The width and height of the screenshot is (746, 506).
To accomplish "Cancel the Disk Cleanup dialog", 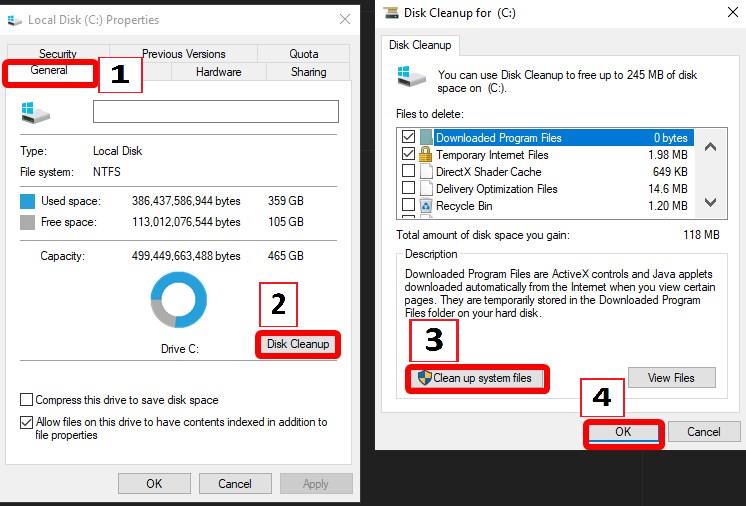I will (703, 432).
